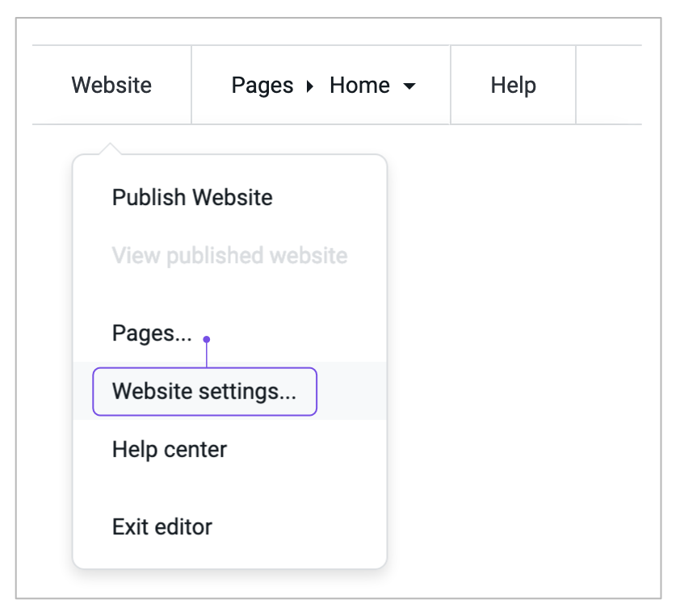Click highlighted row beside Website settings box

pos(351,391)
